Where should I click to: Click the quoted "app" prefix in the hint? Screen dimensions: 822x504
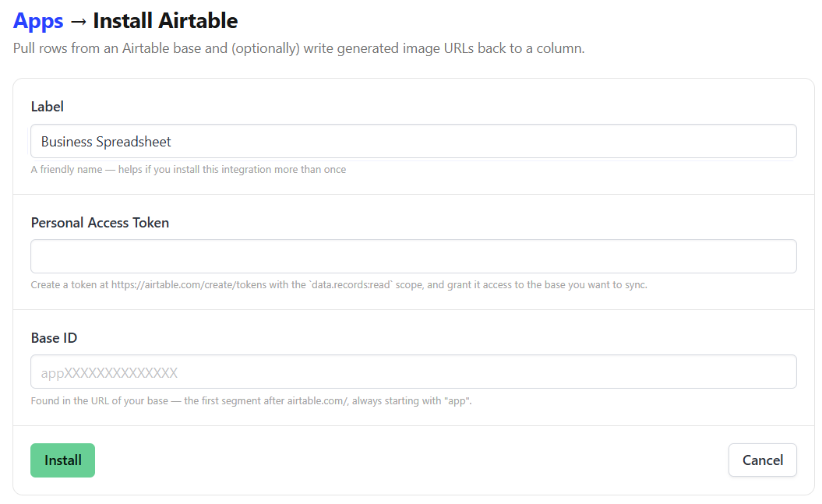click(457, 401)
